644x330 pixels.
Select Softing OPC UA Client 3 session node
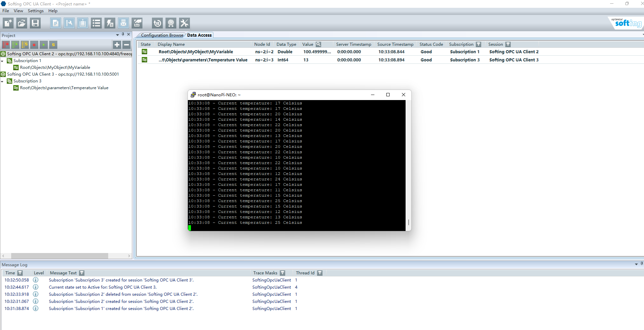[63, 74]
